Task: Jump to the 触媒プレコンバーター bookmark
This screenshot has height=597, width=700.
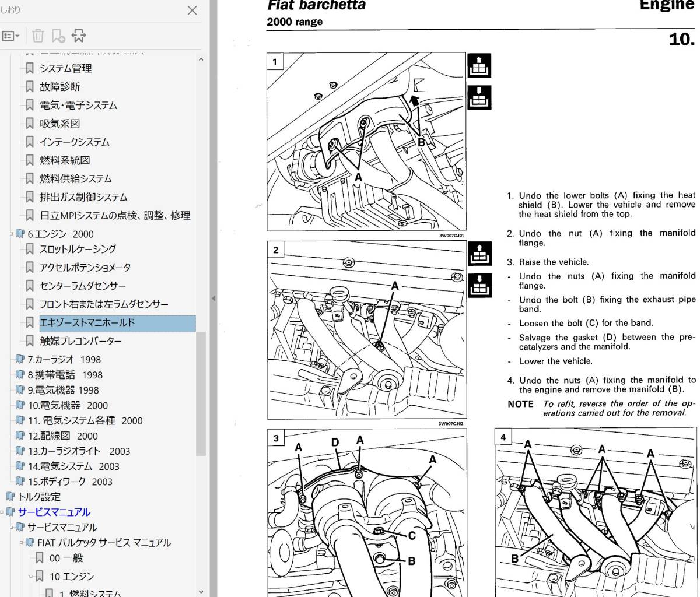Action: tap(81, 341)
